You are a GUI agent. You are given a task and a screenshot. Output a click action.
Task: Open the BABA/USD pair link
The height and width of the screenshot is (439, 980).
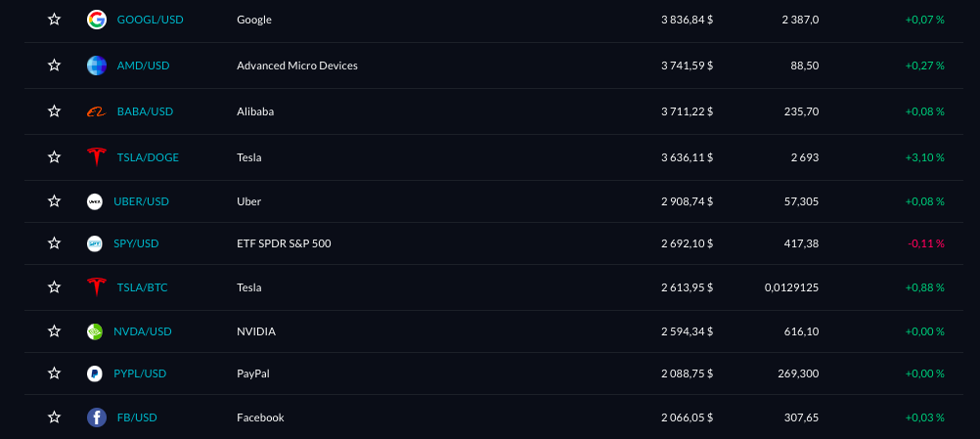tap(145, 111)
